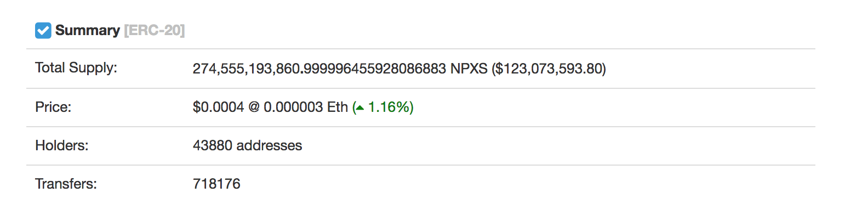Click the green price-up triangle icon
The width and height of the screenshot is (868, 215).
coord(359,108)
